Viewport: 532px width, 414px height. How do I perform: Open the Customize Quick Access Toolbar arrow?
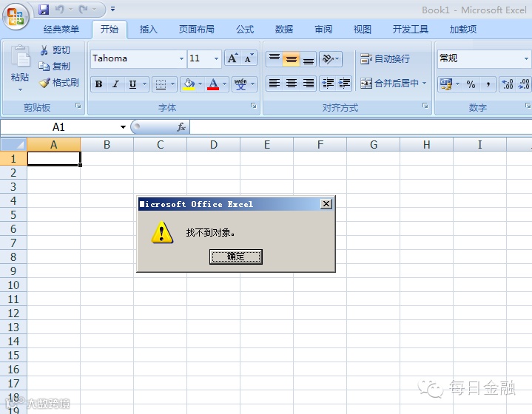[112, 9]
